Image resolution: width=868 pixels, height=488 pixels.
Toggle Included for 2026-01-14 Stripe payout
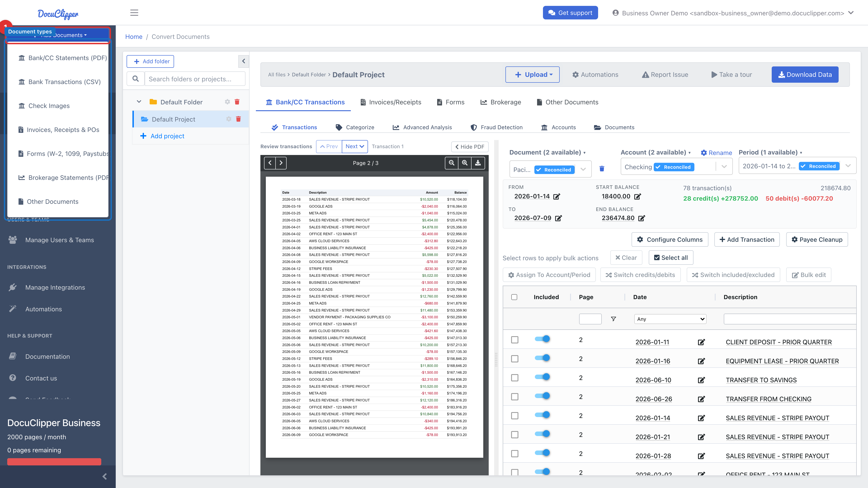542,415
